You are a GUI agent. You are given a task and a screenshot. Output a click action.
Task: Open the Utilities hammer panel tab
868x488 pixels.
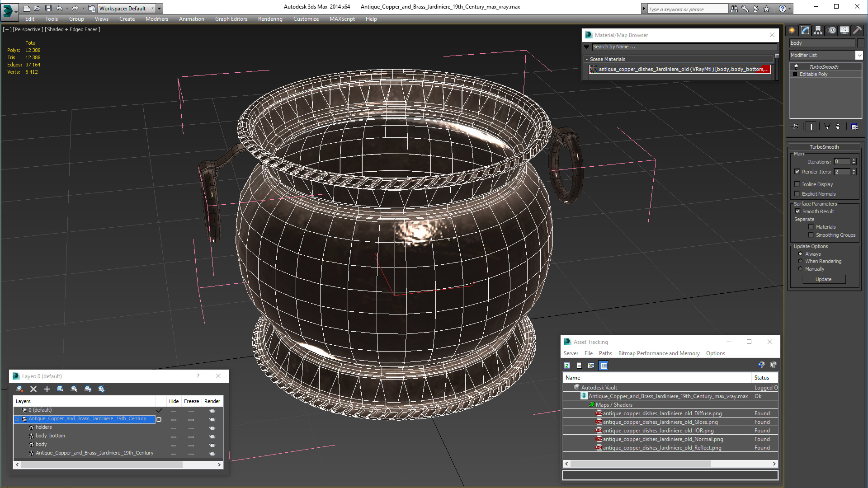[857, 30]
